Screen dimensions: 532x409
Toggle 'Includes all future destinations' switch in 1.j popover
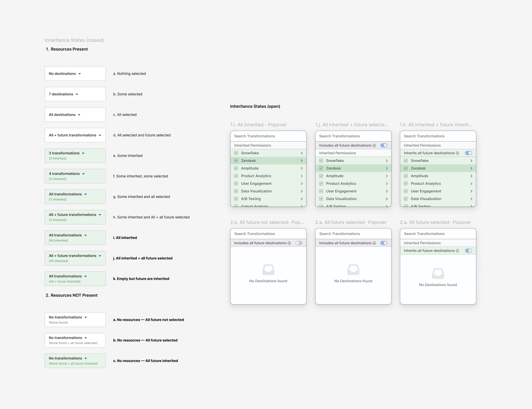(384, 146)
